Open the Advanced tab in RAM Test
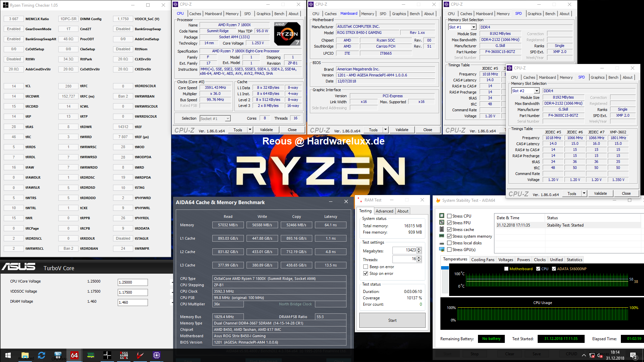Viewport: 644px width, 362px height. pos(384,211)
